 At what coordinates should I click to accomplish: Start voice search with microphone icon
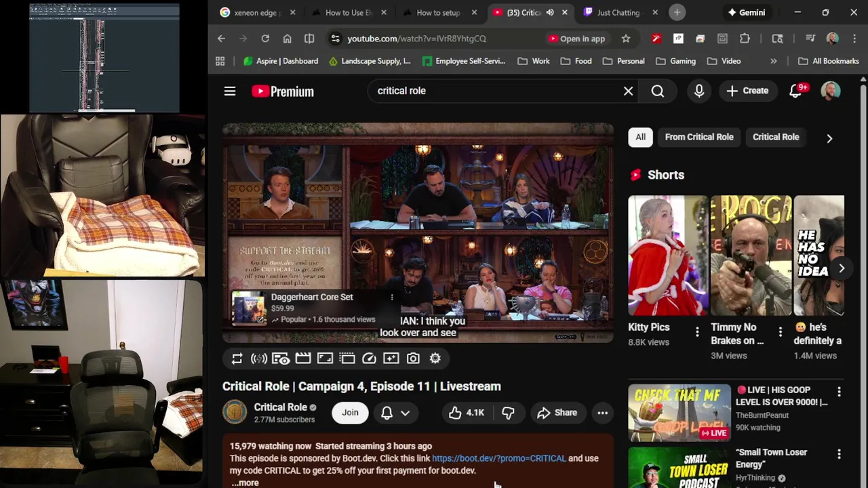click(x=699, y=91)
